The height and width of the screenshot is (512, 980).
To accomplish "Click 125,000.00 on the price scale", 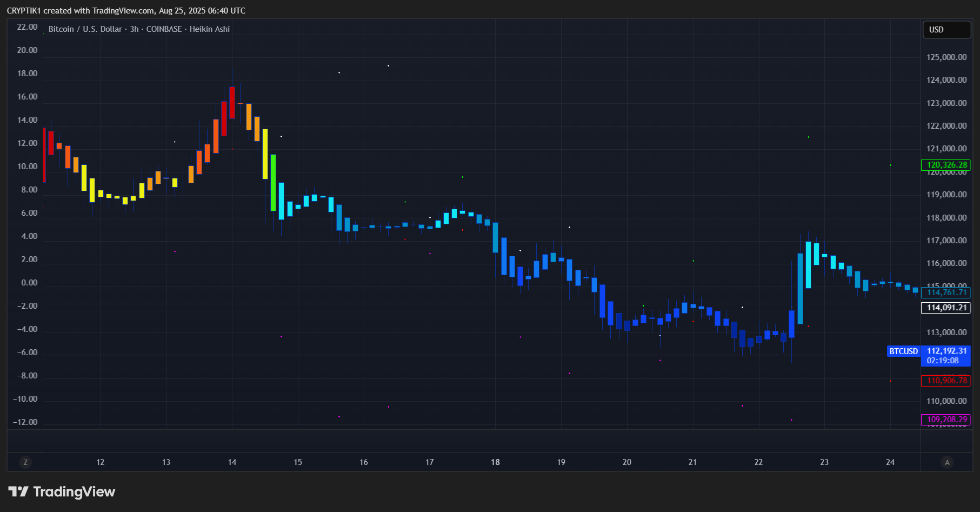I will 946,57.
